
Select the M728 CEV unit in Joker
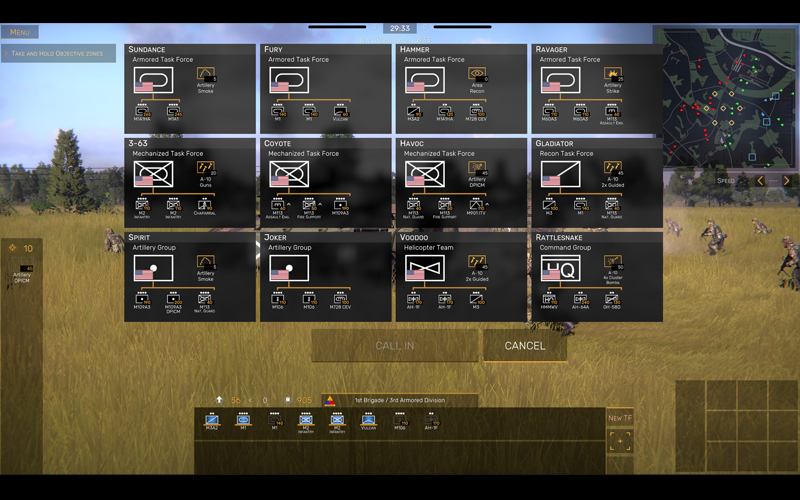coord(339,300)
